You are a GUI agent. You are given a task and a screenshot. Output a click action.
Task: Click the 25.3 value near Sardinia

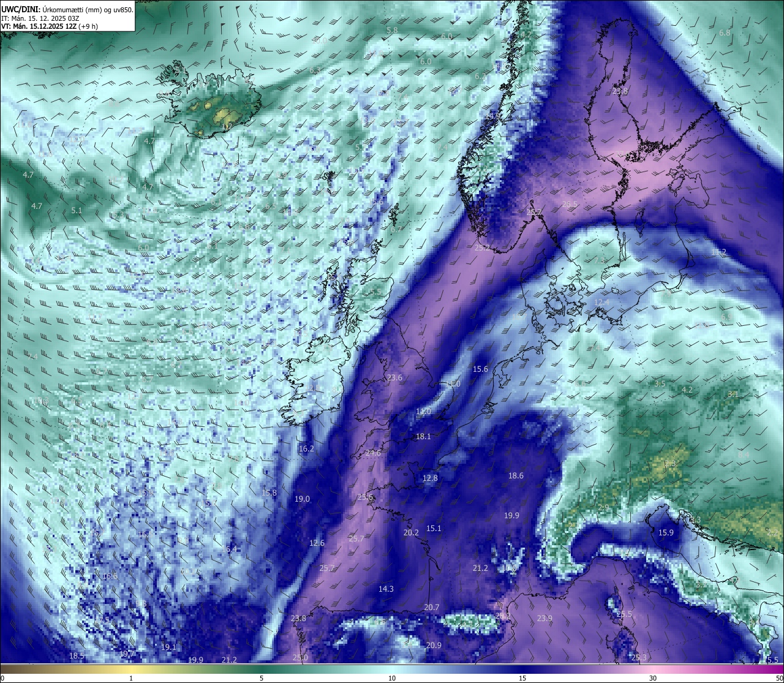(x=639, y=657)
